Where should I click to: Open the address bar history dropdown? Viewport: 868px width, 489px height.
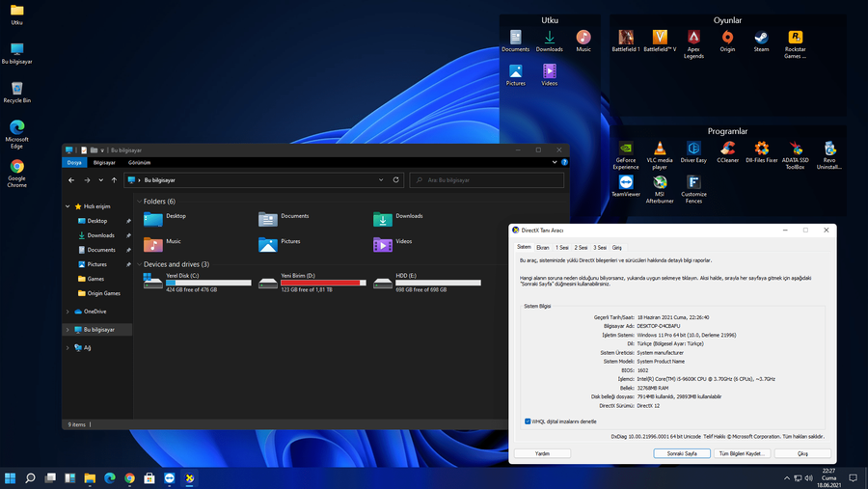click(x=382, y=179)
